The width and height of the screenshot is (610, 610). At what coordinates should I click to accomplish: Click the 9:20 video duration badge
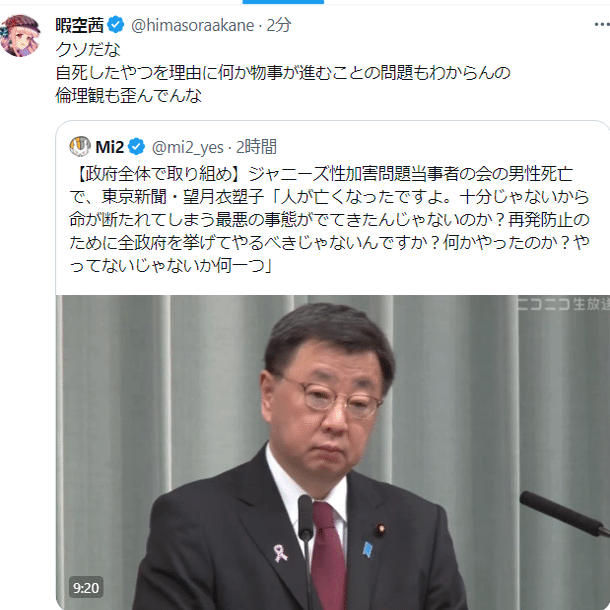point(86,587)
